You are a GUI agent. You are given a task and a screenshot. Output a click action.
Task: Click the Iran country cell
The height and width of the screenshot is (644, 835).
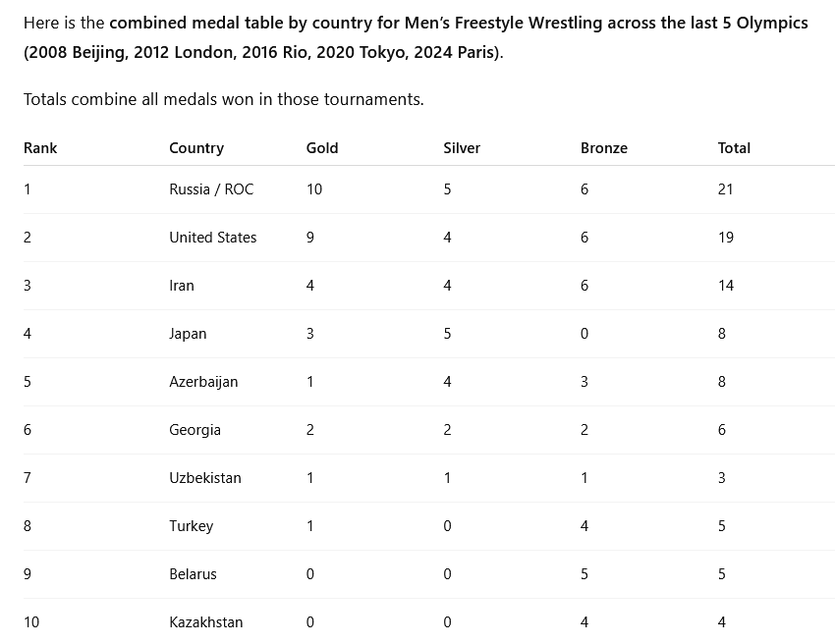coord(182,286)
